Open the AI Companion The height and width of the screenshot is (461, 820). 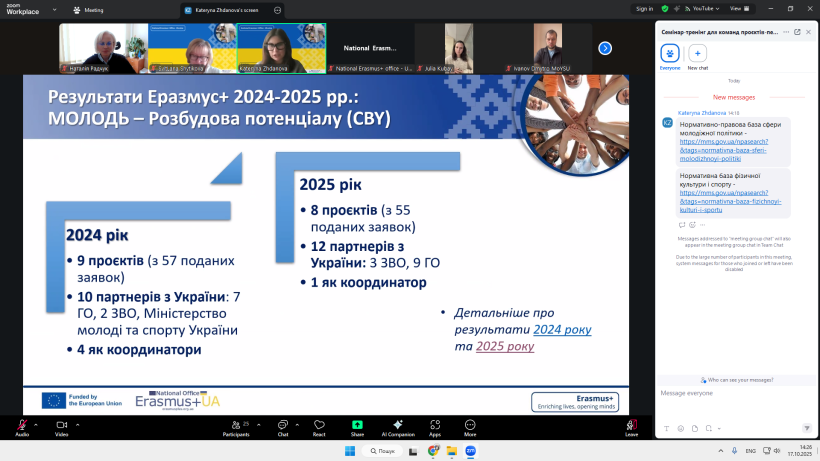(398, 426)
